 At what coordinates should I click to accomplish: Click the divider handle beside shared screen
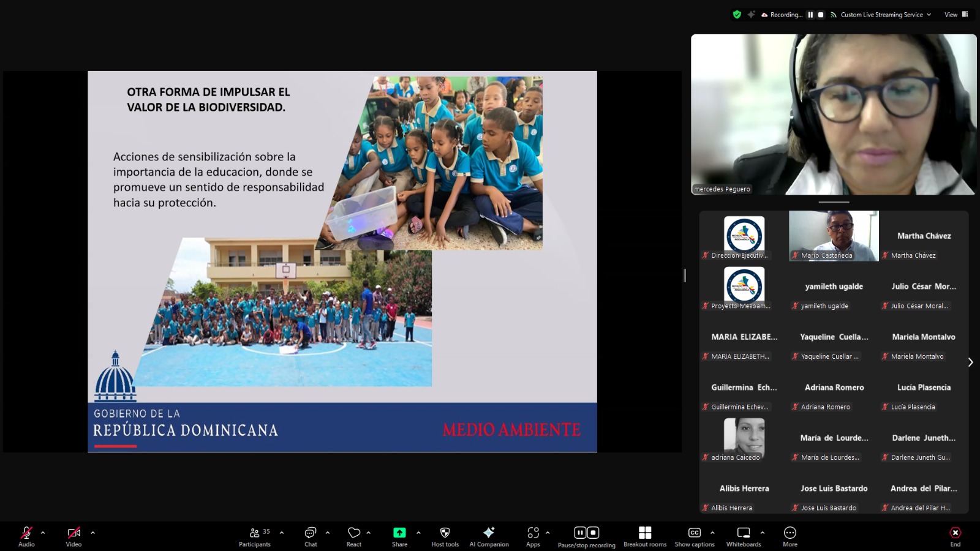coord(685,275)
